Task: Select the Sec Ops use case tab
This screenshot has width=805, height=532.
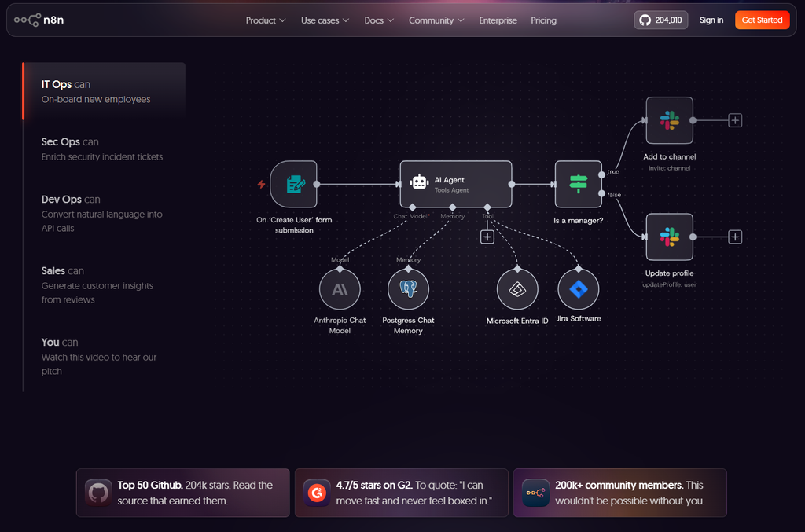Action: (105, 149)
